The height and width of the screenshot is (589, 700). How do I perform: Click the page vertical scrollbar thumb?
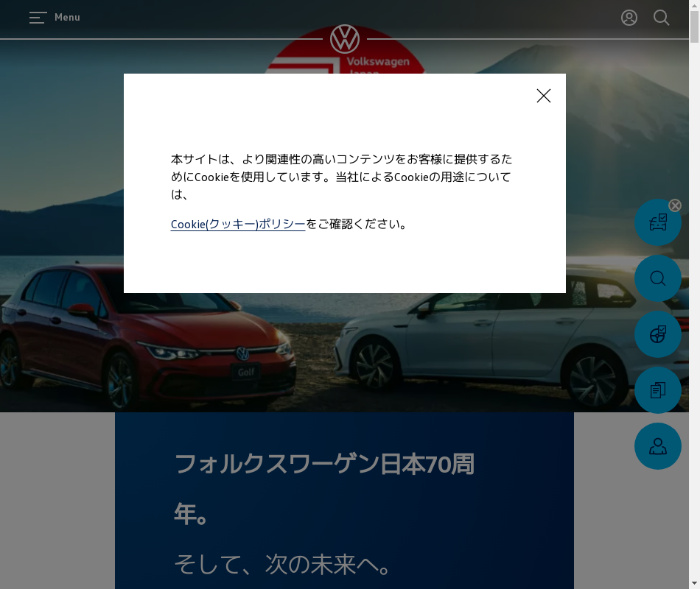click(694, 27)
